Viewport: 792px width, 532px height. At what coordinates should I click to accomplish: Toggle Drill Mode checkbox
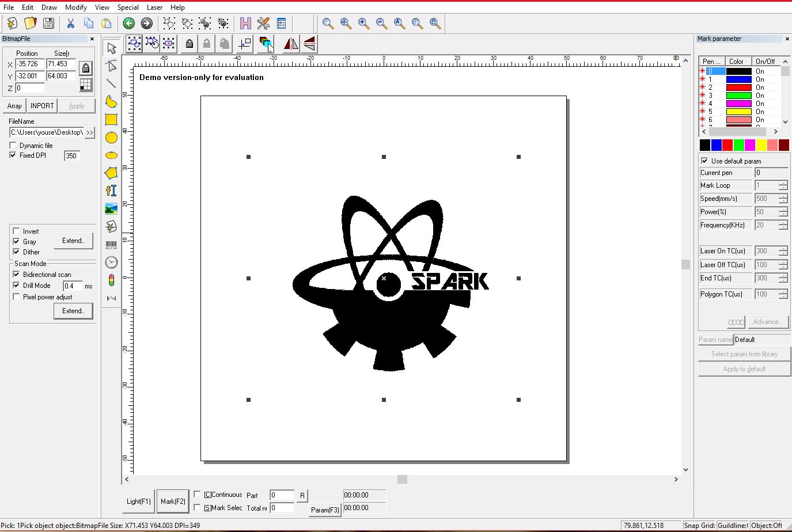[x=16, y=285]
